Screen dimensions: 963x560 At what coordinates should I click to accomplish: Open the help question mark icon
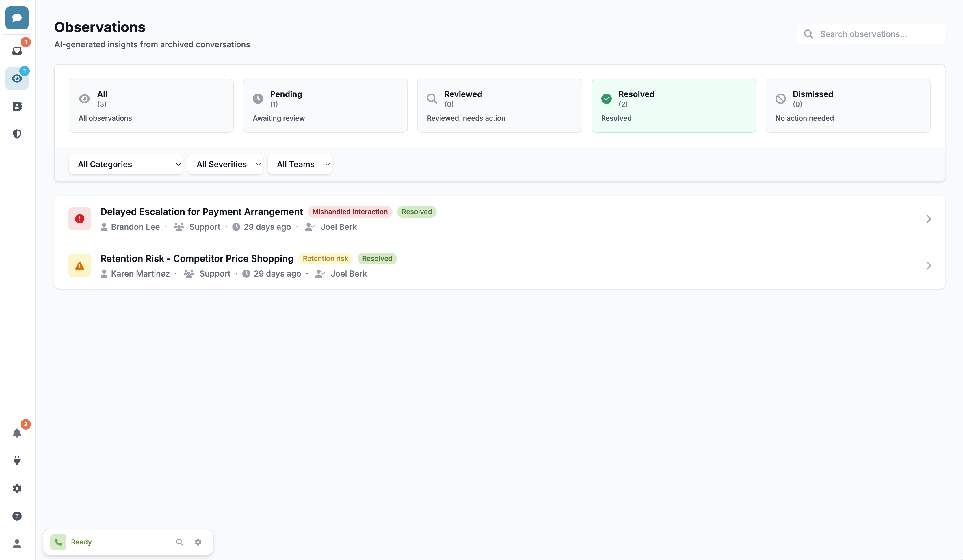[x=17, y=516]
